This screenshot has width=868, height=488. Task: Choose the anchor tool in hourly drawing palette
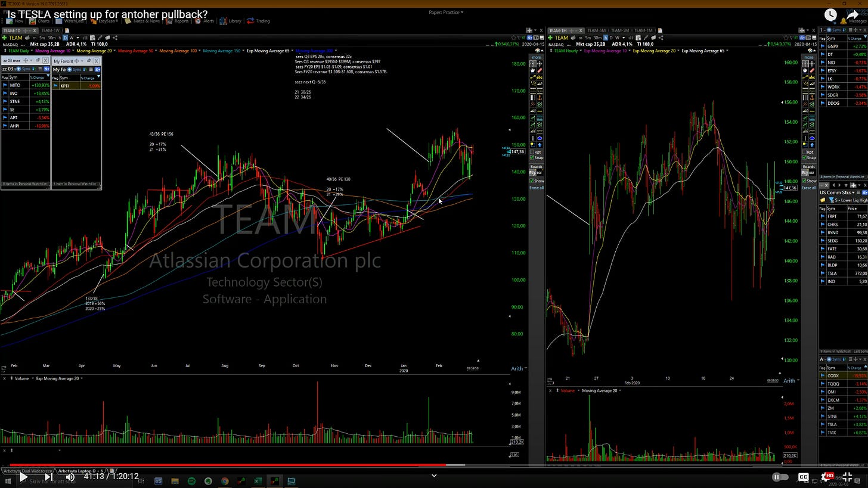point(813,97)
